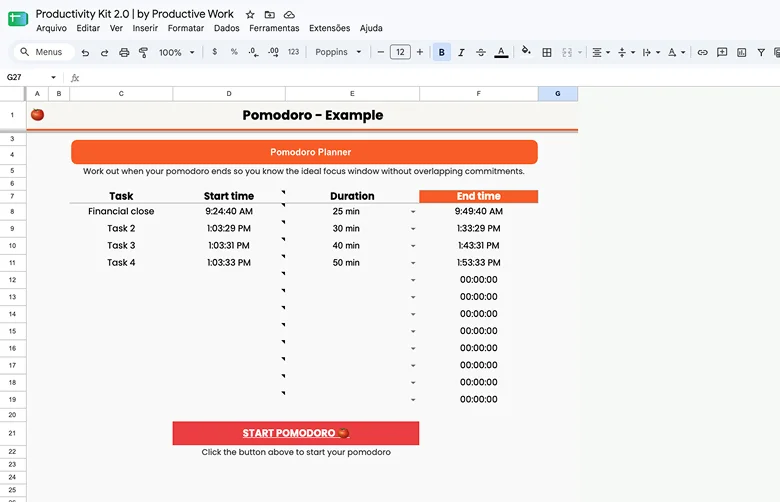This screenshot has height=502, width=780.
Task: Open name box dropdown arrow
Action: 53,77
